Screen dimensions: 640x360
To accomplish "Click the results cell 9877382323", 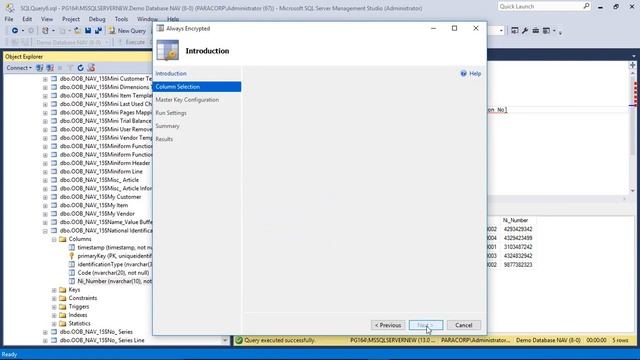I will (518, 264).
